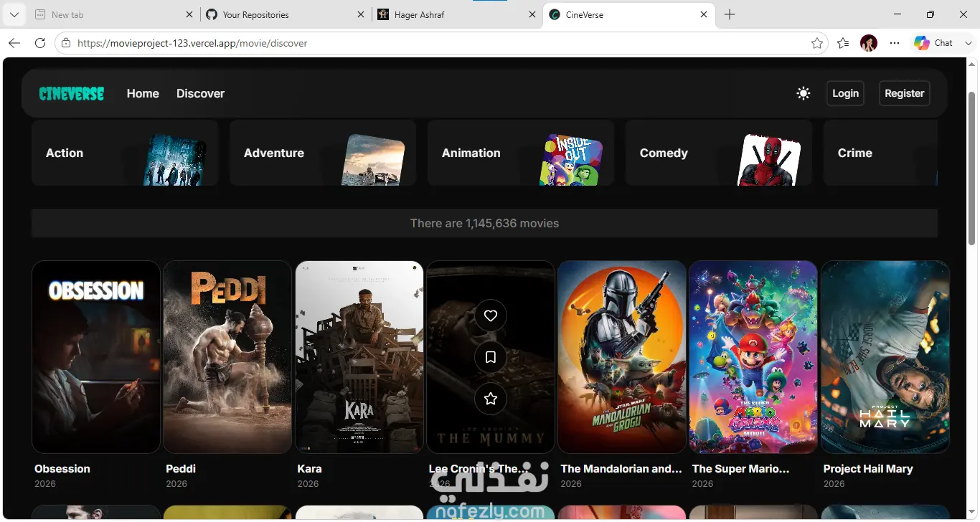Viewport: 980px width, 522px height.
Task: Click the CineVerse logo
Action: (x=72, y=93)
